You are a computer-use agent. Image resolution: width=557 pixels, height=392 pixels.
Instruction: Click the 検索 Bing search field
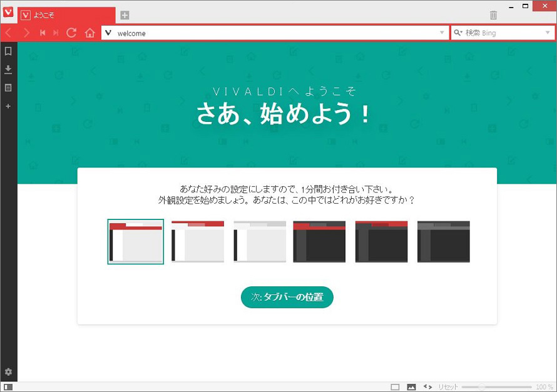[503, 33]
